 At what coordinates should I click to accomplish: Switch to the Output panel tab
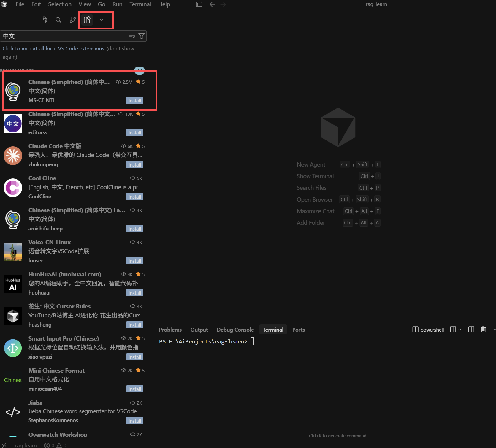199,330
